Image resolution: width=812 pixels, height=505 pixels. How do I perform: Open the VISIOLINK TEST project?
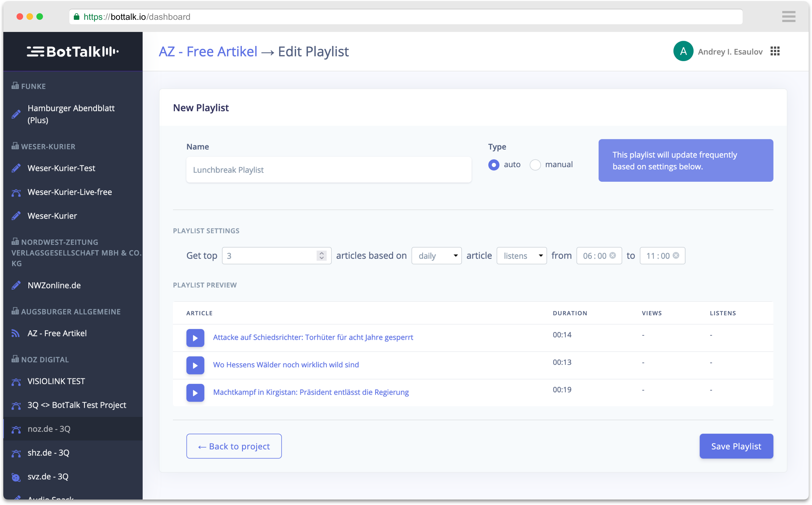point(56,381)
